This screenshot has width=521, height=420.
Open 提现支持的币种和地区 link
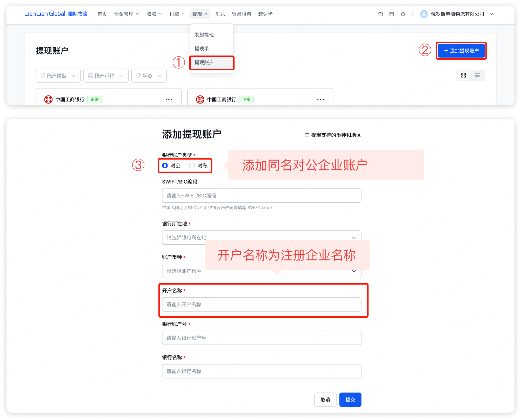pyautogui.click(x=333, y=135)
